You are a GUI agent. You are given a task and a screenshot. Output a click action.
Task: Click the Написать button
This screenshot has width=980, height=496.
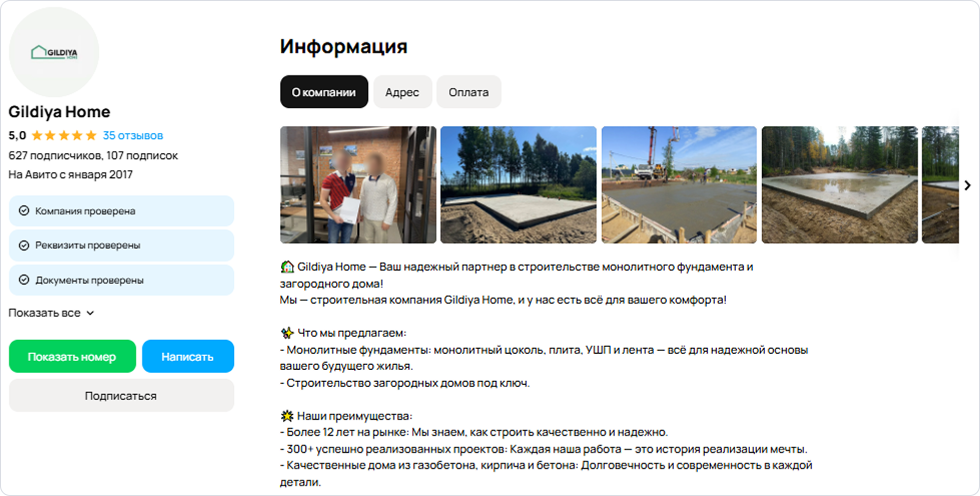tap(188, 357)
